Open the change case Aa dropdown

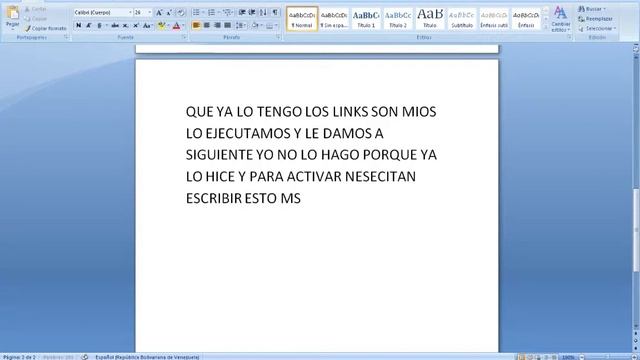coord(147,26)
